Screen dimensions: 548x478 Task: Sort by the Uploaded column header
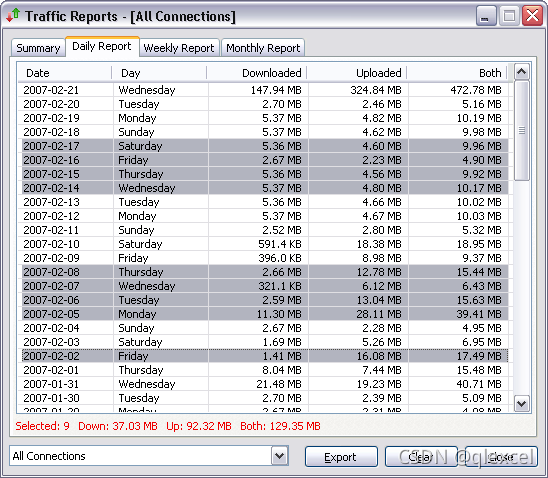(357, 73)
